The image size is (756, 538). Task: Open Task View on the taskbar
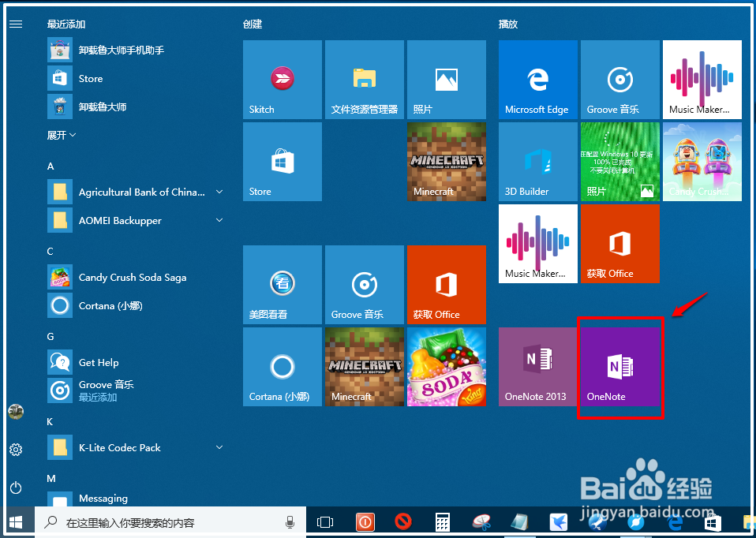pos(325,522)
